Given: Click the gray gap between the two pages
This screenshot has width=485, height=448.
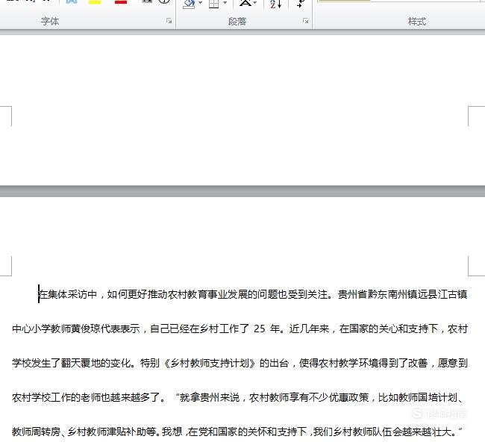Looking at the screenshot, I should 242,191.
